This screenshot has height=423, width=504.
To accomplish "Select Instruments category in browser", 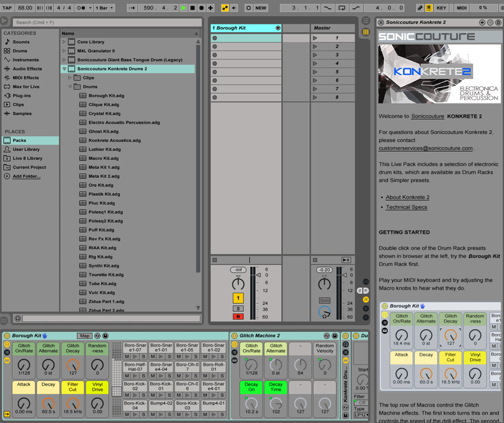I will [26, 60].
